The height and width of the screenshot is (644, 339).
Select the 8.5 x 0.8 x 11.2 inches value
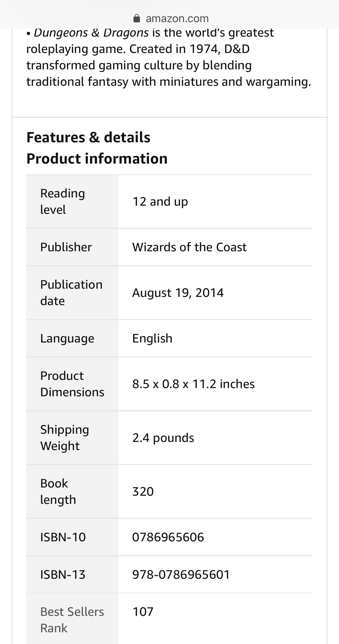click(x=194, y=384)
